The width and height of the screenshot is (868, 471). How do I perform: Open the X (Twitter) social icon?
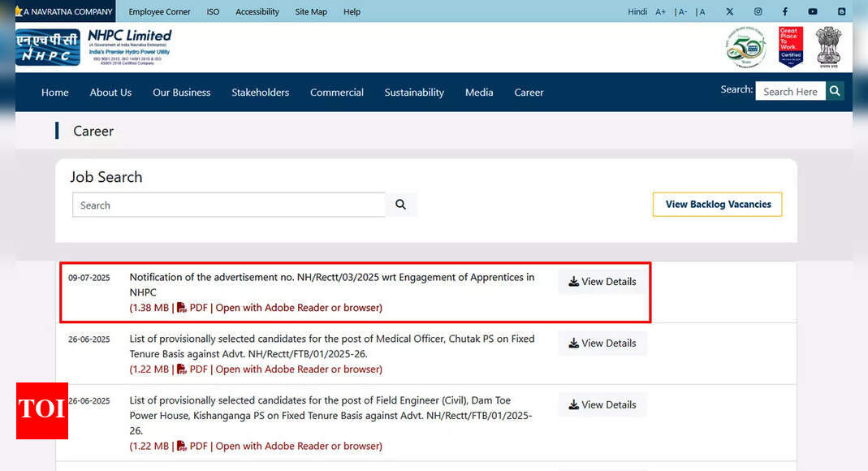(x=729, y=11)
